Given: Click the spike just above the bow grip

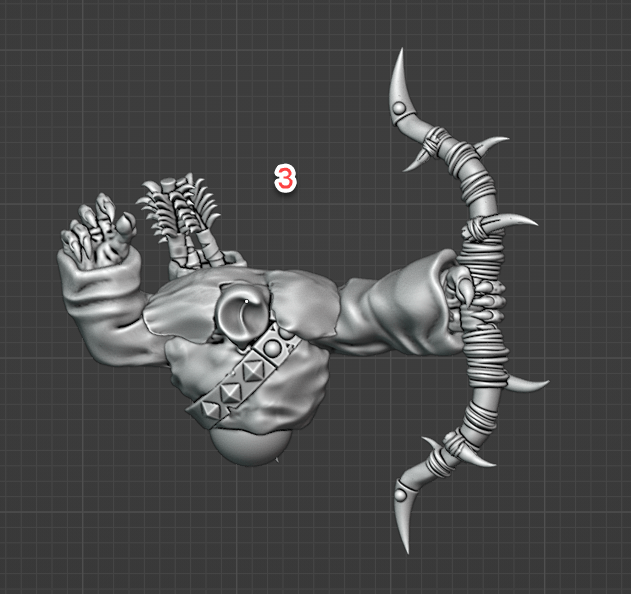Looking at the screenshot, I should (x=518, y=221).
